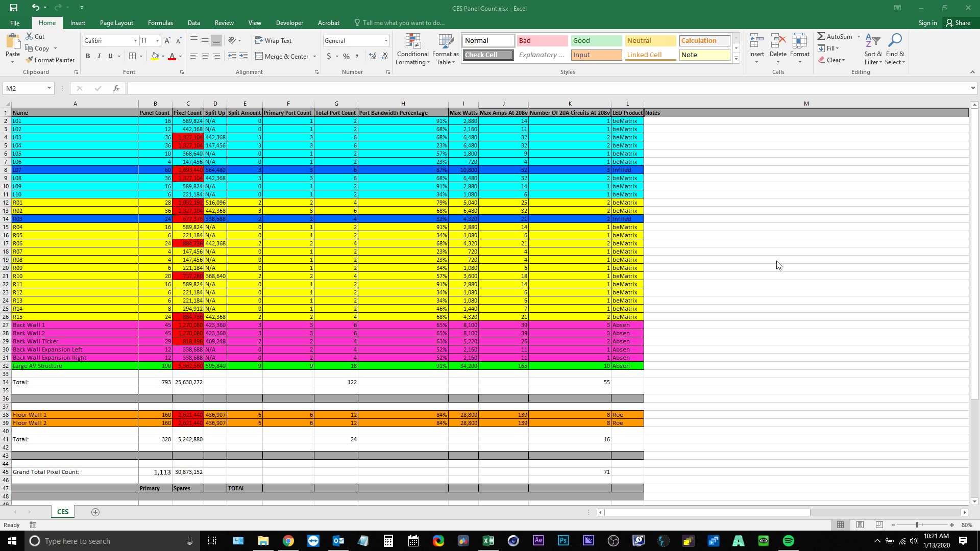Collapse the ribbon with the chevron
The image size is (980, 551).
(972, 72)
